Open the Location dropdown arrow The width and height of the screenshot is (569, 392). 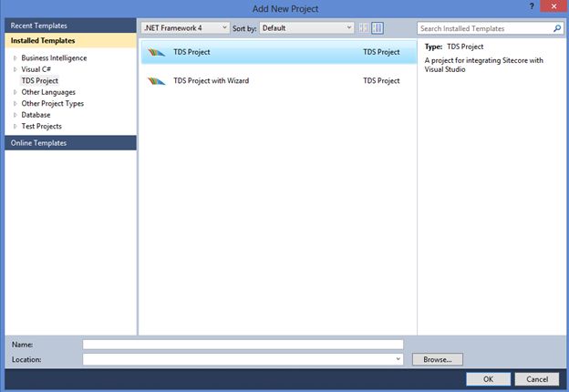coord(398,359)
